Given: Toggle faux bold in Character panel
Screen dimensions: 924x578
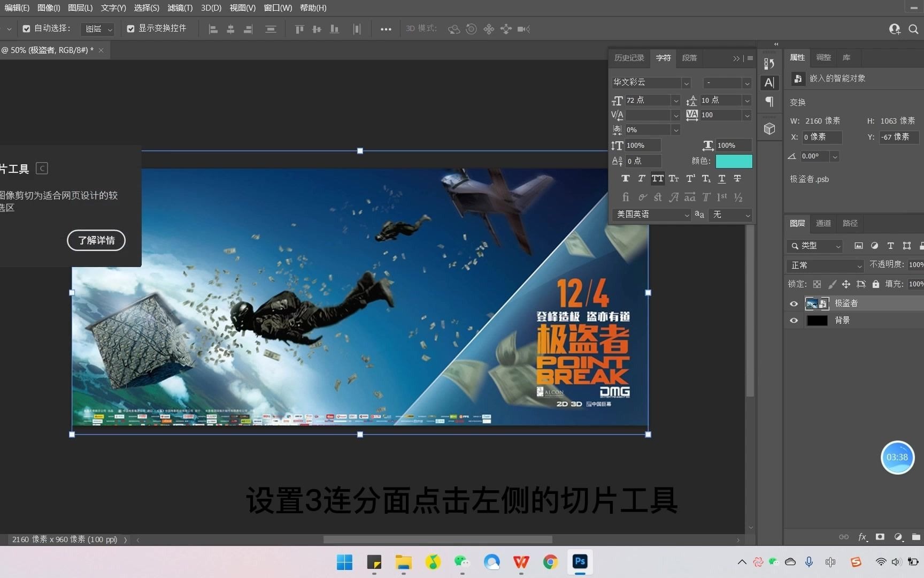Looking at the screenshot, I should 626,179.
